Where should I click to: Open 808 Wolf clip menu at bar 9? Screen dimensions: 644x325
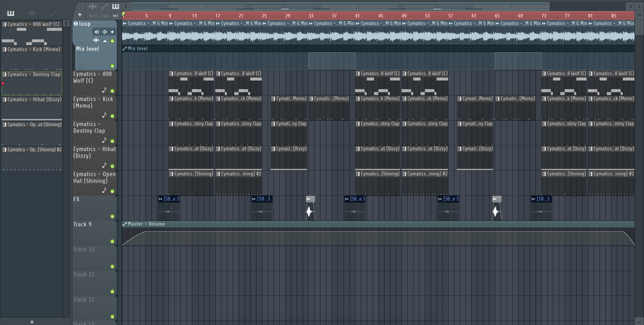pyautogui.click(x=171, y=74)
